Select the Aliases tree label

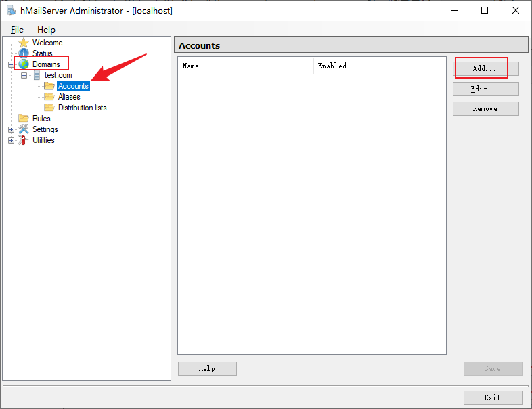pyautogui.click(x=69, y=97)
